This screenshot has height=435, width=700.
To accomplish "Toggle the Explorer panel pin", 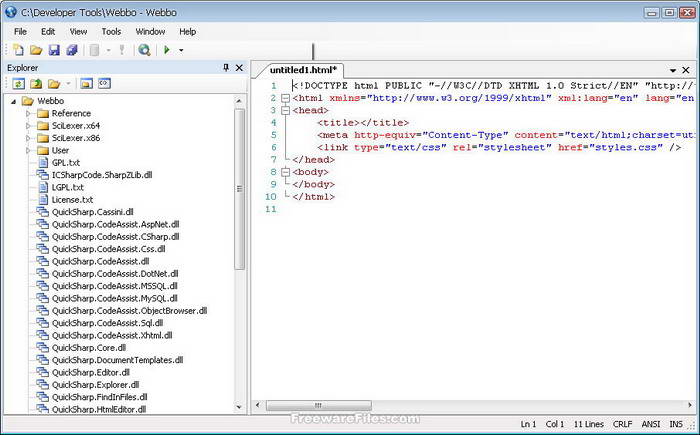I will coord(226,67).
